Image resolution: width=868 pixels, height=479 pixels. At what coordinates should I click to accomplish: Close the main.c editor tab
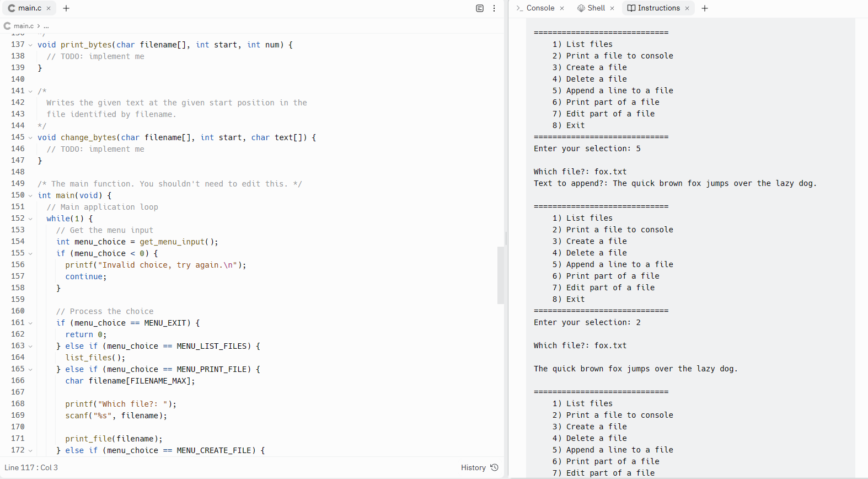pyautogui.click(x=49, y=8)
